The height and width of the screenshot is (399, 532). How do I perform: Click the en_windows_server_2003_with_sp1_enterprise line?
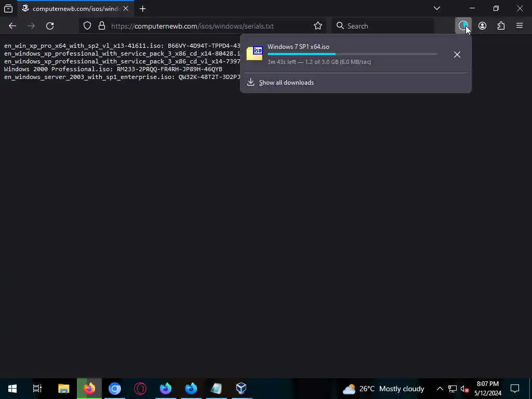(x=122, y=77)
